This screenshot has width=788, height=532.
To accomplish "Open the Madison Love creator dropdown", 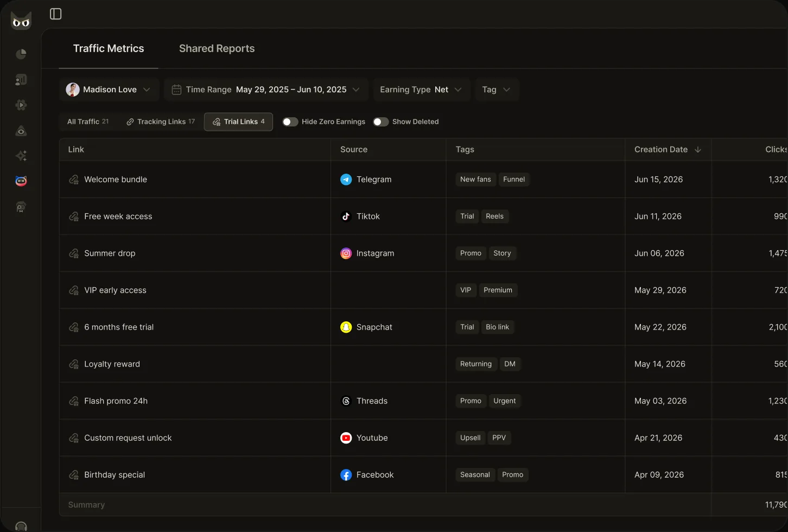I will click(x=109, y=90).
